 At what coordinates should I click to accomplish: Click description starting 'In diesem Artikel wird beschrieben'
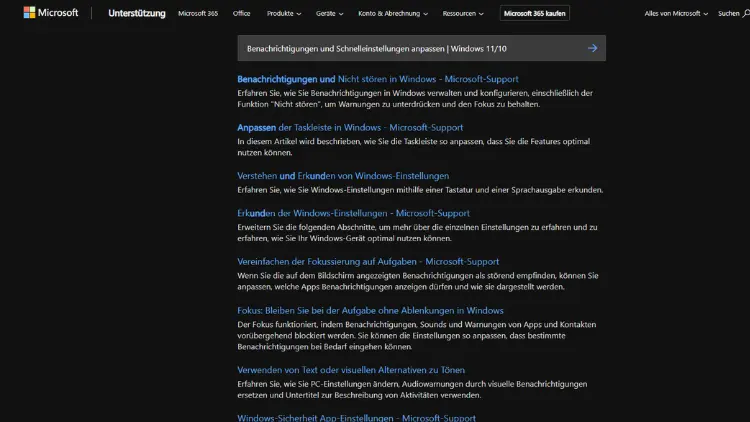pos(414,147)
